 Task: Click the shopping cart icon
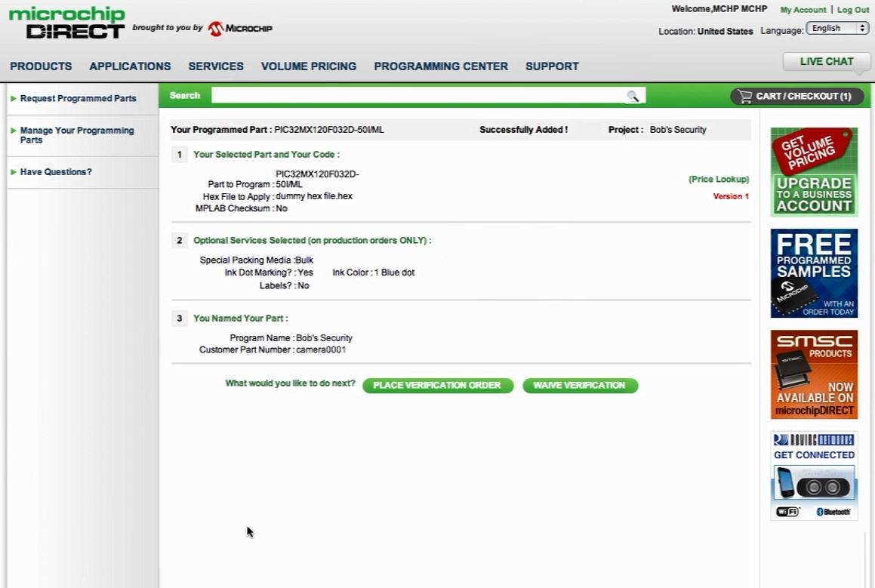tap(745, 97)
